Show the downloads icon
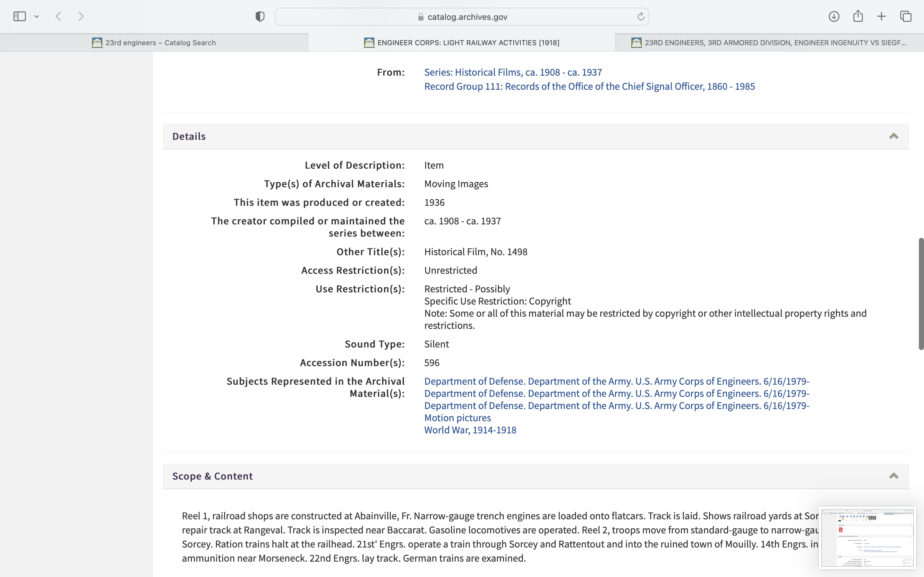This screenshot has width=924, height=577. (834, 16)
